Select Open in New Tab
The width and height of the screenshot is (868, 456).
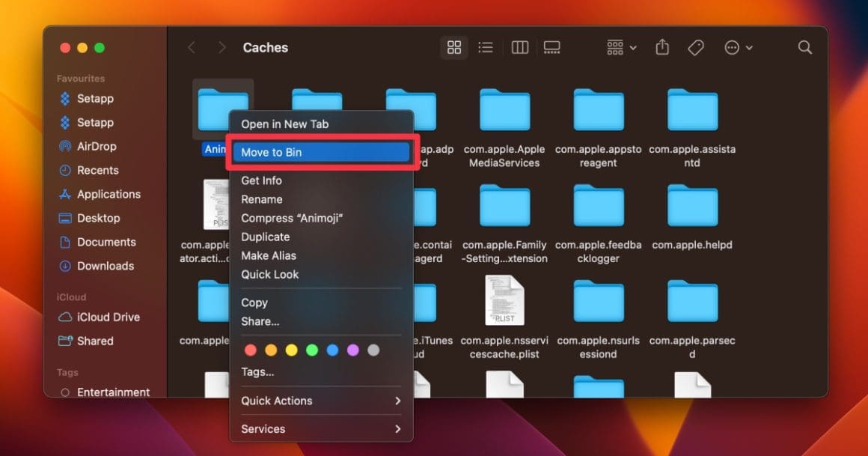pos(284,124)
